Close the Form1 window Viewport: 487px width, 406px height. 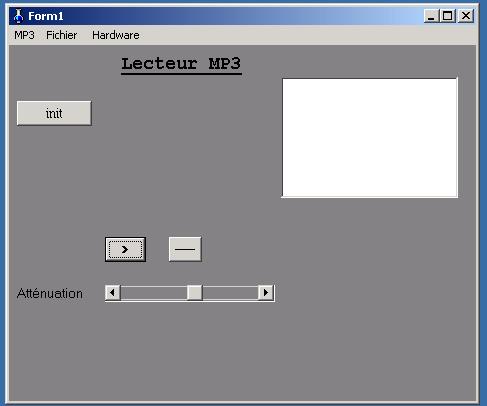(466, 16)
